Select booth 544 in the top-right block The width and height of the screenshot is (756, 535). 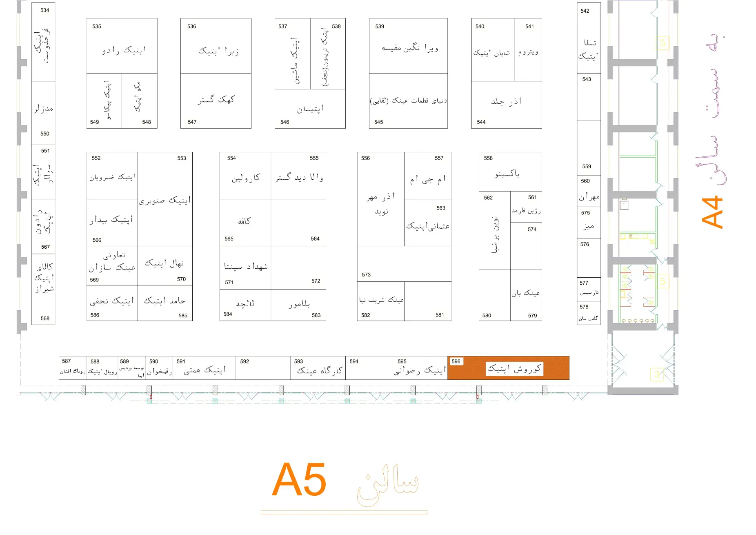[x=506, y=105]
